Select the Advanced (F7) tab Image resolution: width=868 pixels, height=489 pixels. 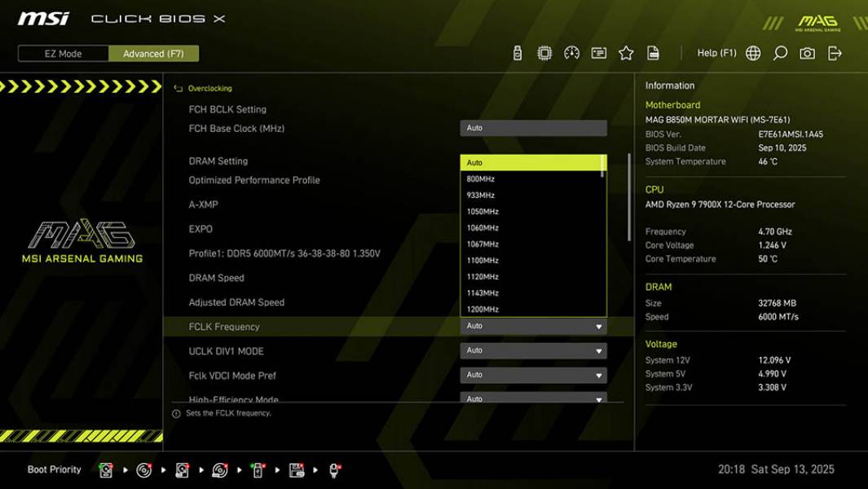click(154, 54)
